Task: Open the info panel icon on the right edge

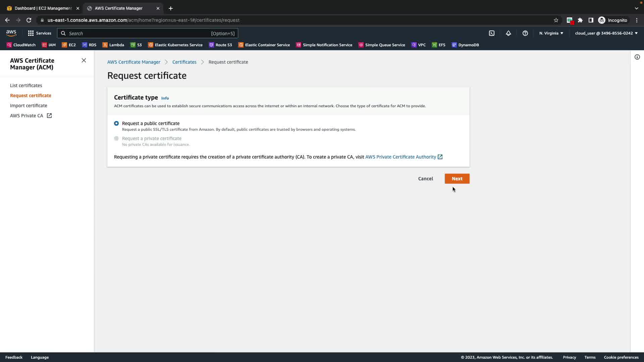Action: tap(637, 57)
